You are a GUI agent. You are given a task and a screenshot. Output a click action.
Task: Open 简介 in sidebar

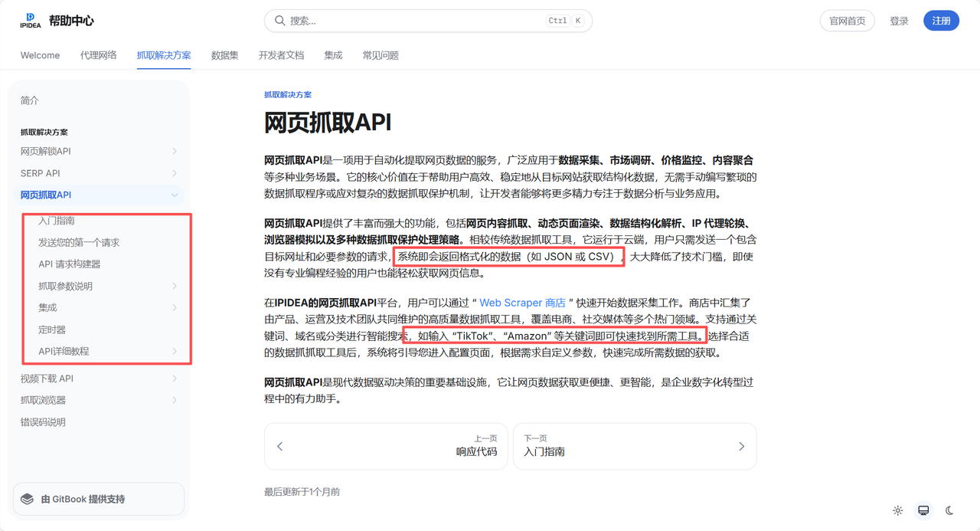tap(30, 100)
